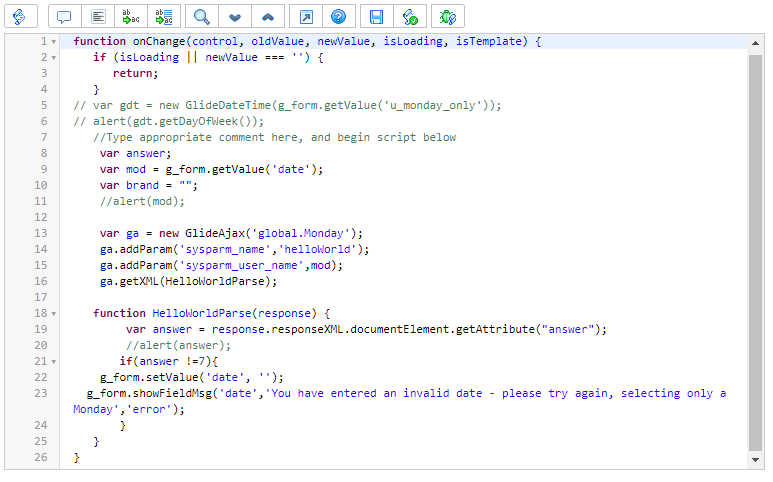Click 'oldValue' parameter in function signature
773x482 pixels.
pos(277,41)
